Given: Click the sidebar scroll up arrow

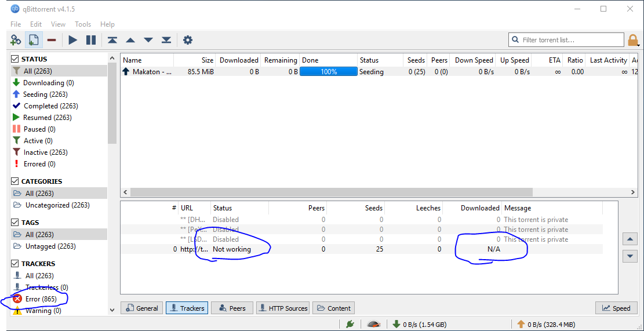Looking at the screenshot, I should (x=112, y=59).
